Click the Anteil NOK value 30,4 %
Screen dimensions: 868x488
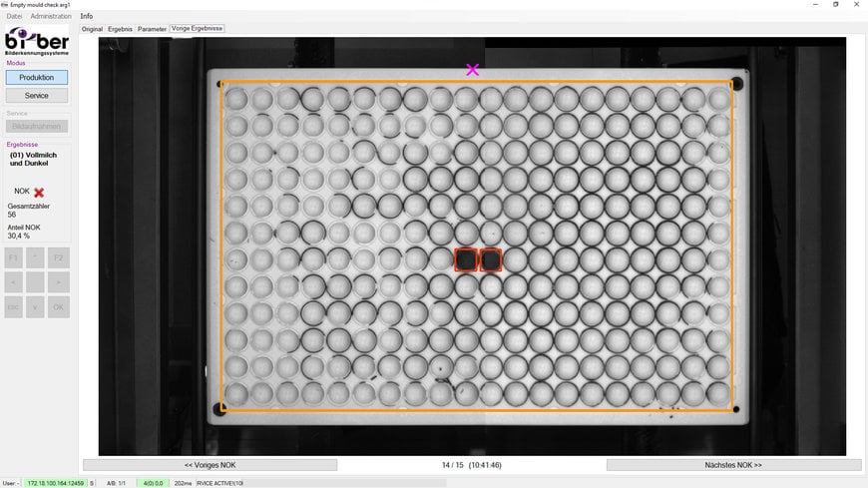(x=18, y=236)
